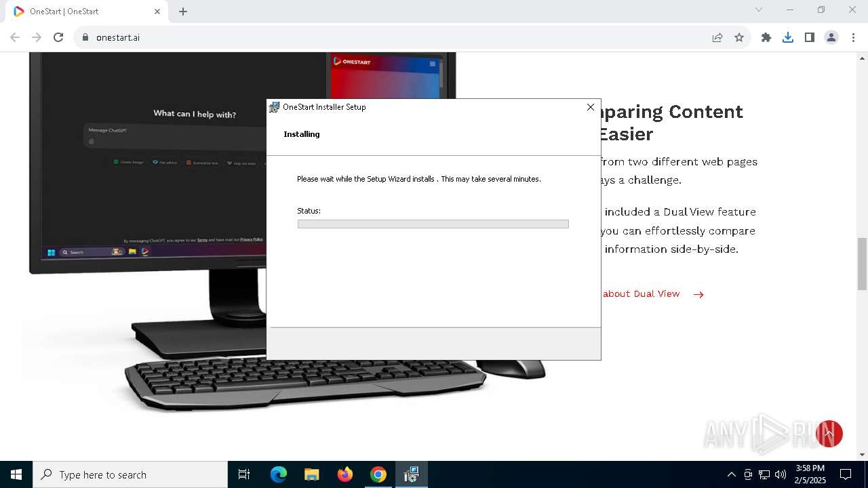The width and height of the screenshot is (868, 488).
Task: Restore down the Chrome window
Action: [821, 9]
